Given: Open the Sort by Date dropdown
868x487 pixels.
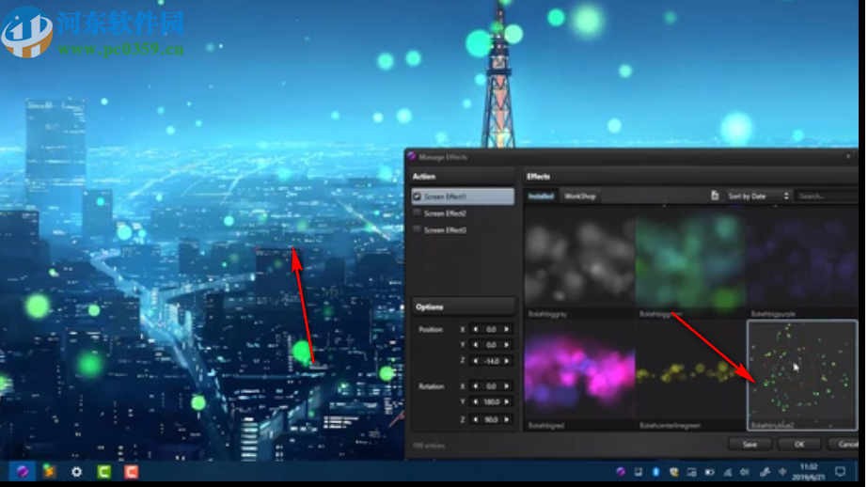Looking at the screenshot, I should coord(758,196).
